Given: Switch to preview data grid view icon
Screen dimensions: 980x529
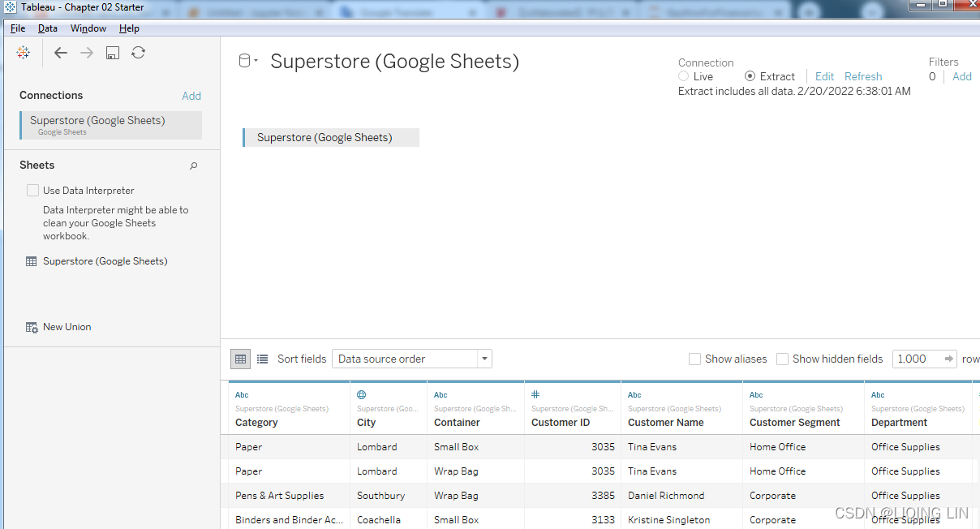Looking at the screenshot, I should tap(241, 359).
